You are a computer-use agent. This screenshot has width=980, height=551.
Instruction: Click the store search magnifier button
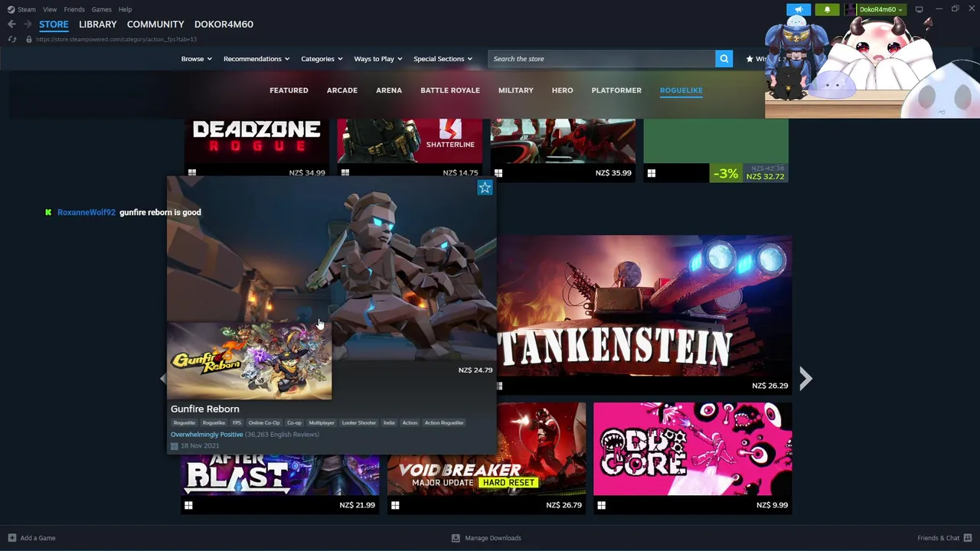point(724,59)
